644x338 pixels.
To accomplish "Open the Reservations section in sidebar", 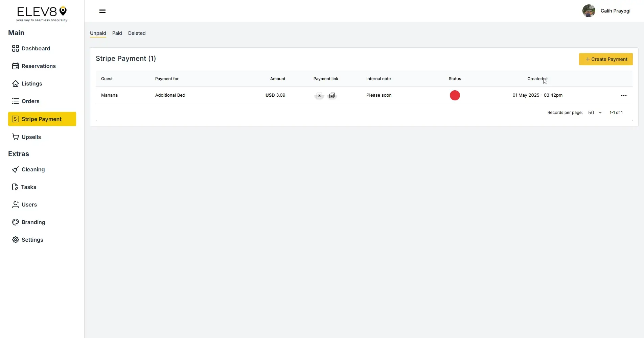I will 39,66.
